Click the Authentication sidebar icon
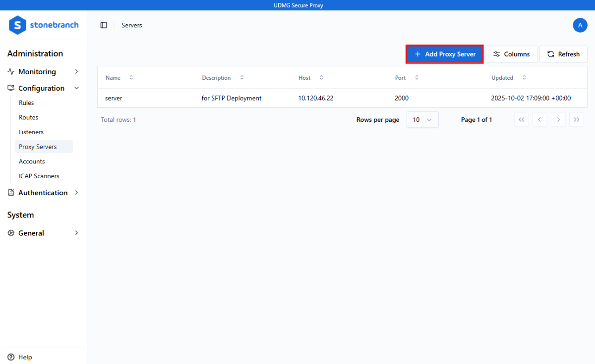 pos(10,193)
